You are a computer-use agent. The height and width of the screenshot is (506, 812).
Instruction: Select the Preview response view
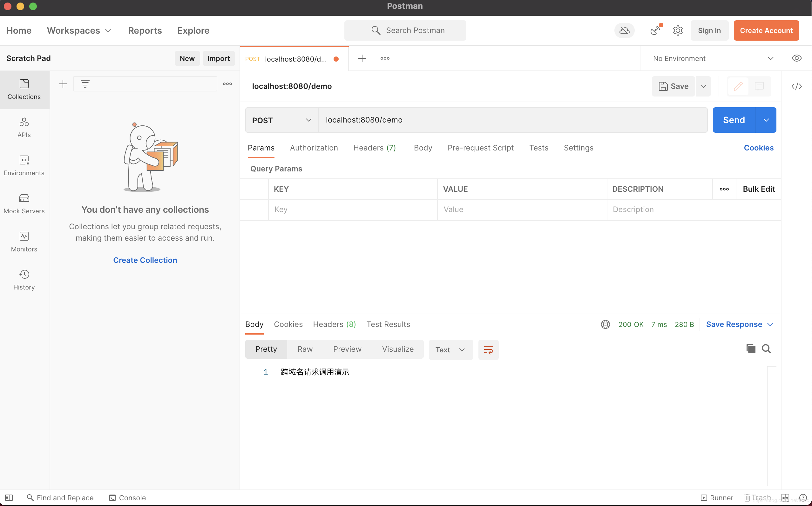347,349
